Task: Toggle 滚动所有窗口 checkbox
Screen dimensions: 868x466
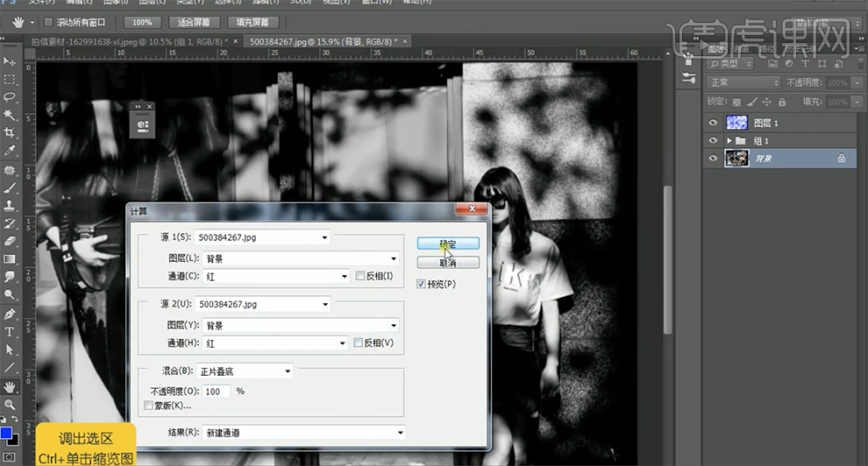Action: (48, 22)
